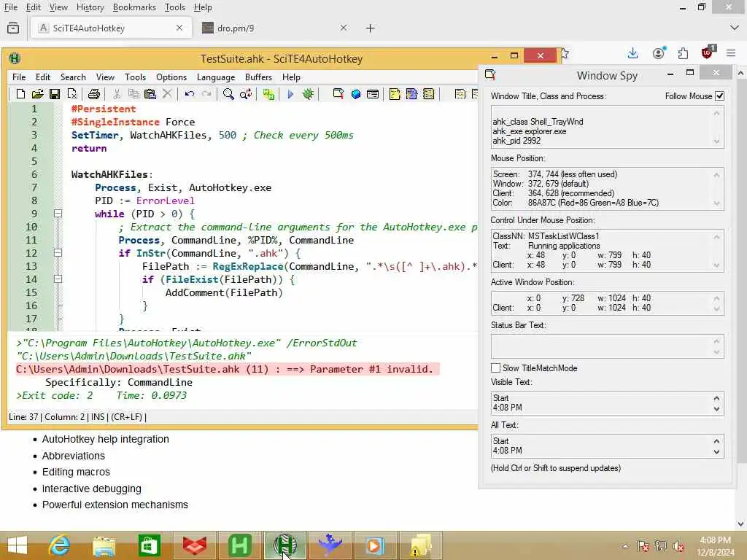
Task: Save the script with the floppy icon
Action: (x=55, y=94)
